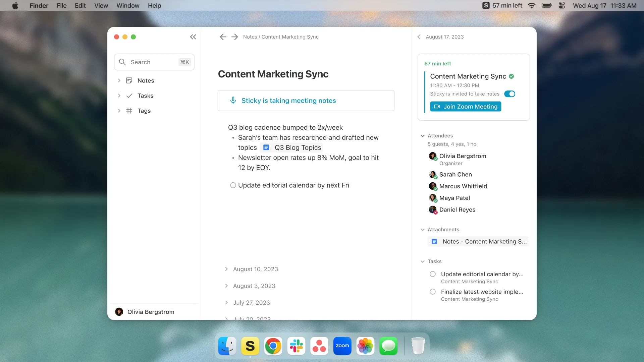644x362 pixels.
Task: Click Maya Patel's avatar
Action: 433,198
